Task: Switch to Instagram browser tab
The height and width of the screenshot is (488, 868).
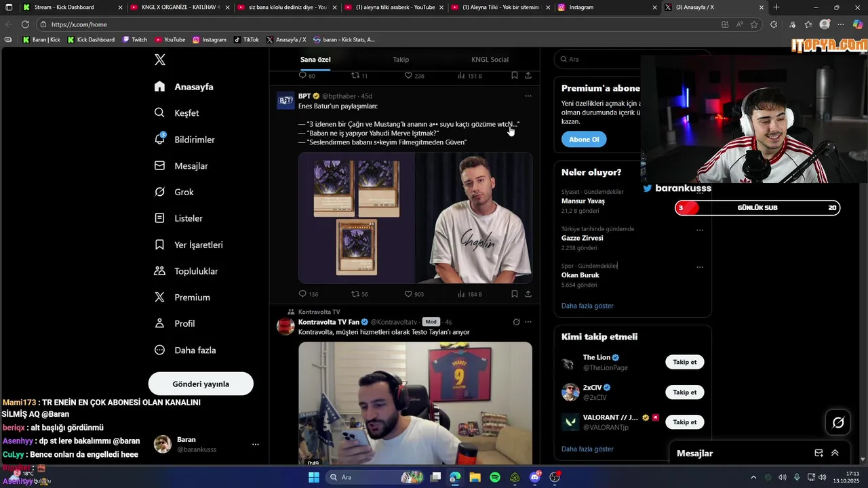Action: click(x=608, y=7)
